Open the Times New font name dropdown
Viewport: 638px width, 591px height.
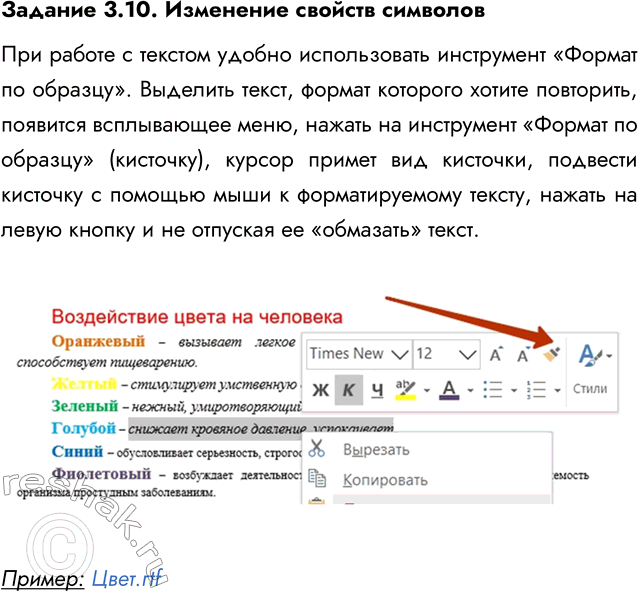(x=400, y=354)
